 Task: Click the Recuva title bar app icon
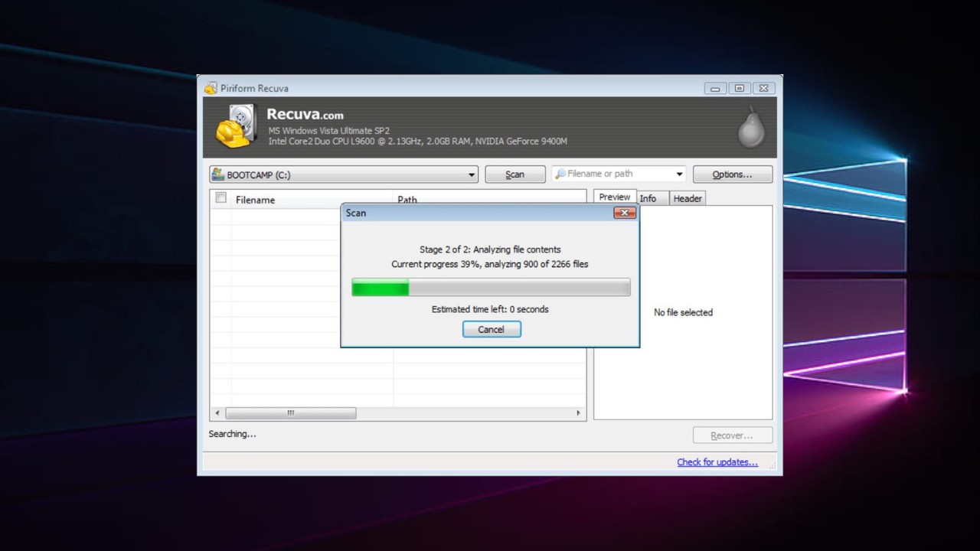tap(211, 88)
